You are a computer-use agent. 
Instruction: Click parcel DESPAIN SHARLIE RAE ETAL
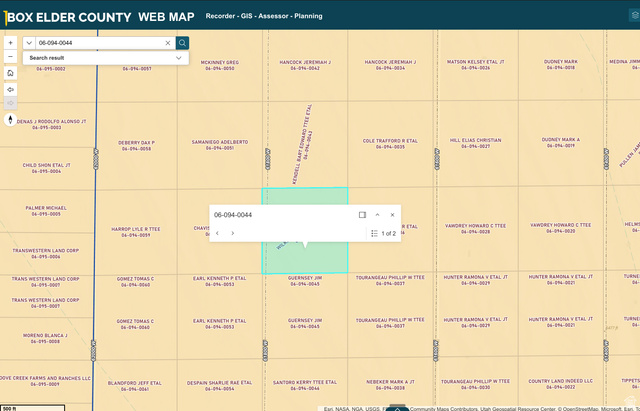tap(220, 386)
